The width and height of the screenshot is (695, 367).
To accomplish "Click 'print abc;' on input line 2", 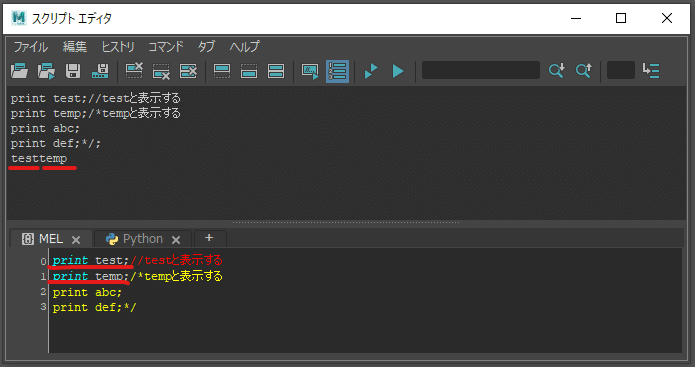I will point(87,293).
